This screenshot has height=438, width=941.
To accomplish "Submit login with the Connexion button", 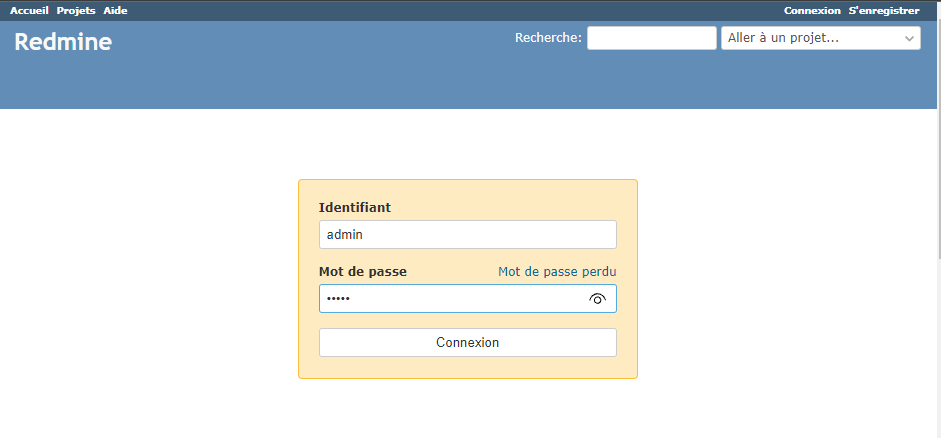I will [467, 343].
